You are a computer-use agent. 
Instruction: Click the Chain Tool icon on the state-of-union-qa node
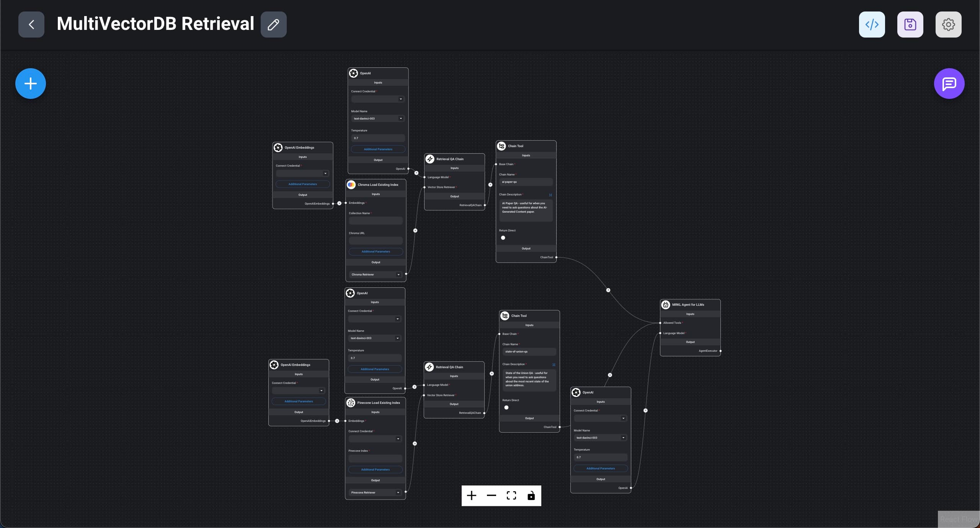(x=505, y=316)
